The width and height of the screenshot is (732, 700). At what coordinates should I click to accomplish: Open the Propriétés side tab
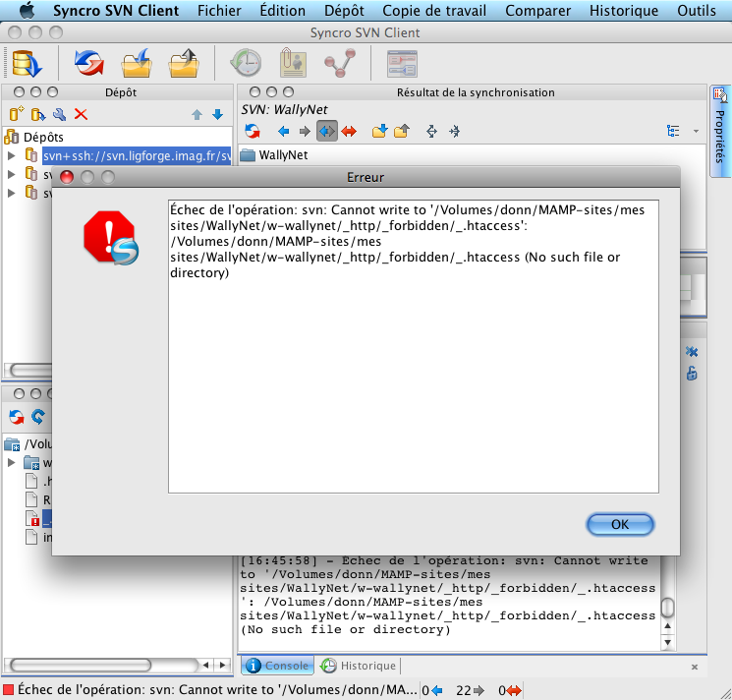click(x=719, y=131)
